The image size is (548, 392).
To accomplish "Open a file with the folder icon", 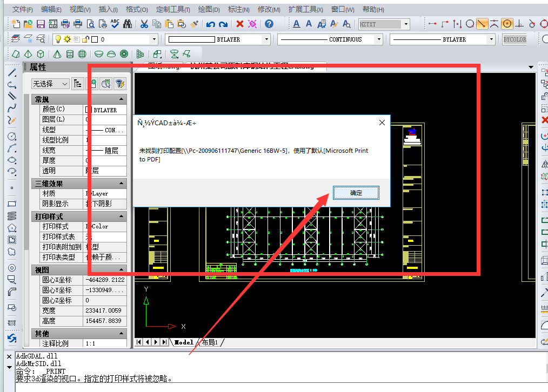I will pyautogui.click(x=28, y=24).
